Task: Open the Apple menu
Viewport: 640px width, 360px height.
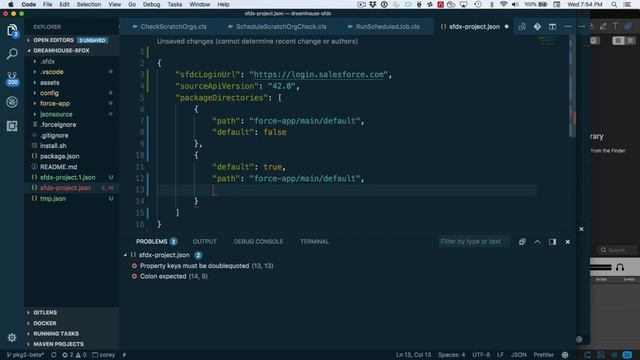Action: (x=11, y=4)
